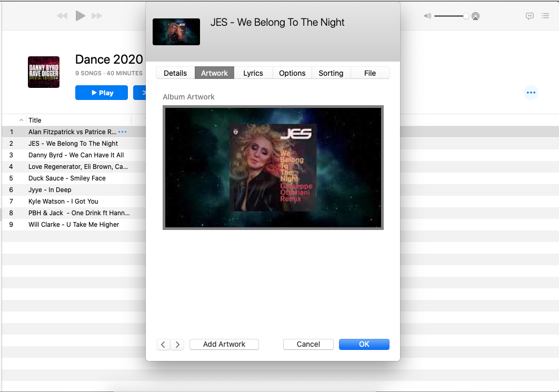
Task: Click the 9 SONGS · 40 MINUTES text
Action: pyautogui.click(x=109, y=73)
